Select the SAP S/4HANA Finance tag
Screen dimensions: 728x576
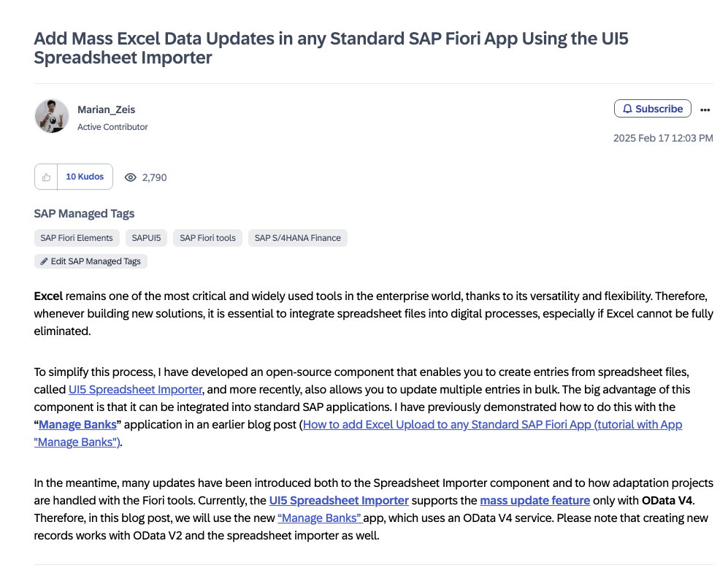298,238
